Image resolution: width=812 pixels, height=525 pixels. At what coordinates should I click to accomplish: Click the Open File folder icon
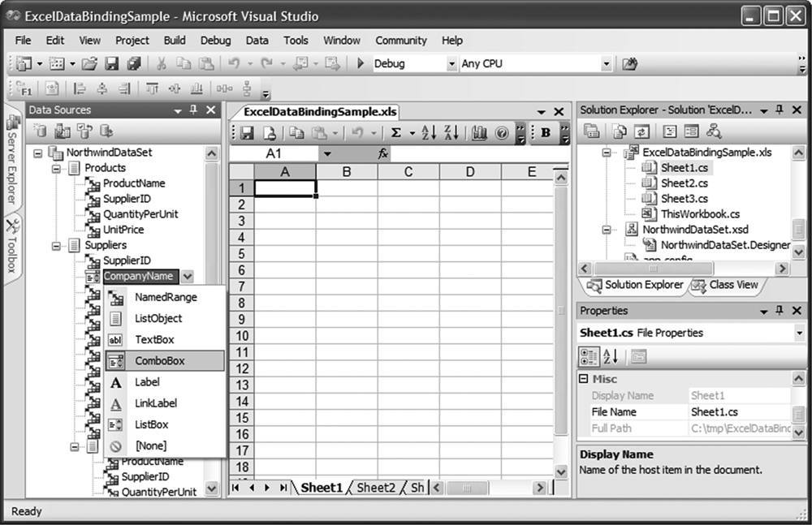[89, 63]
